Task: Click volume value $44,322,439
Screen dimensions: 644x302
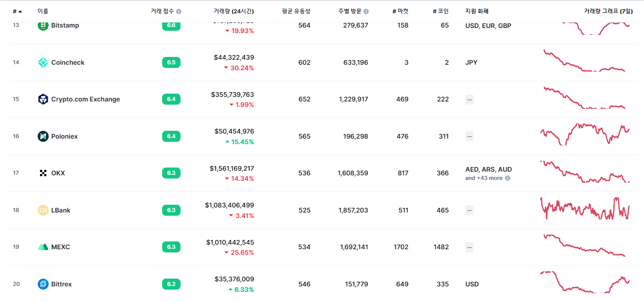Action: click(x=234, y=57)
